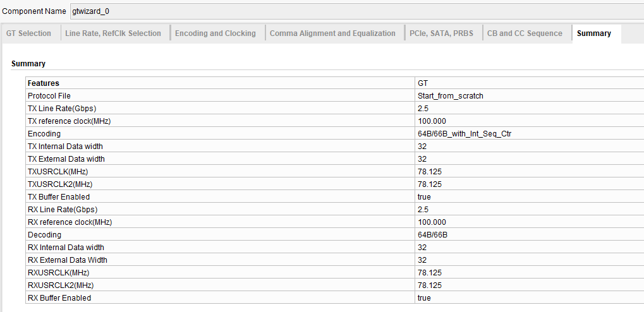Click the Component Name label
The height and width of the screenshot is (312, 644).
(33, 11)
